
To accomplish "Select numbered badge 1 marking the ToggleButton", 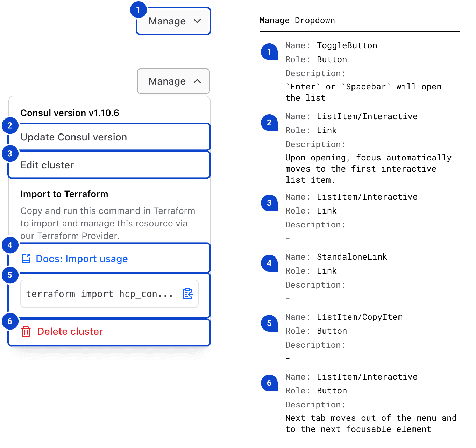I will pos(138,10).
